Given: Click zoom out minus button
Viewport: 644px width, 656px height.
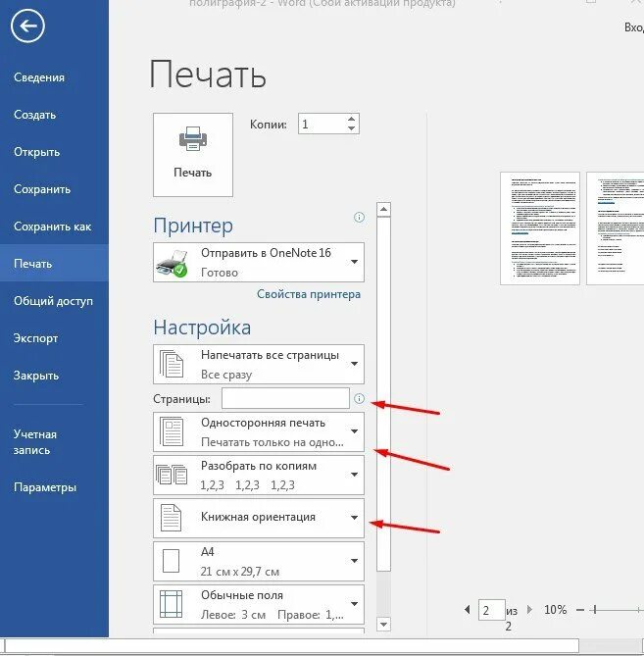Looking at the screenshot, I should (579, 610).
